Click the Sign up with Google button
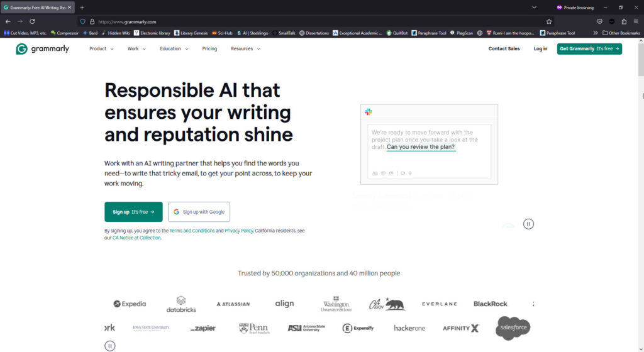Image resolution: width=644 pixels, height=352 pixels. 199,212
